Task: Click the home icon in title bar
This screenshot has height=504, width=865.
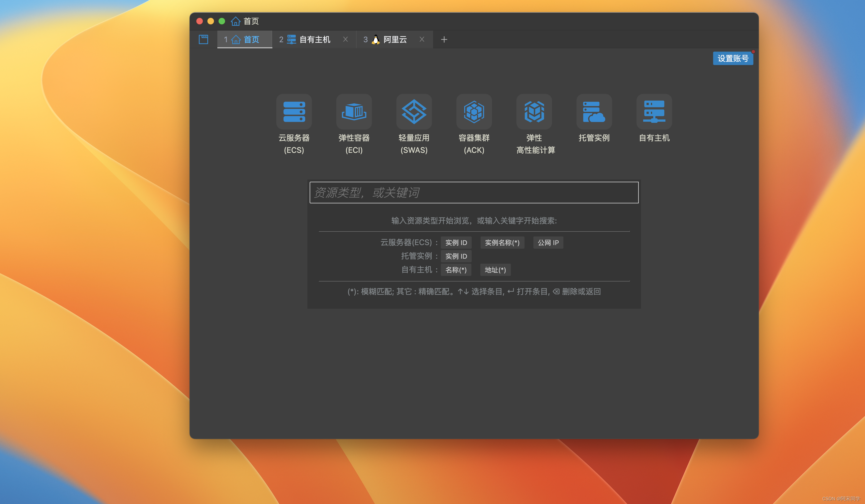Action: pos(235,21)
